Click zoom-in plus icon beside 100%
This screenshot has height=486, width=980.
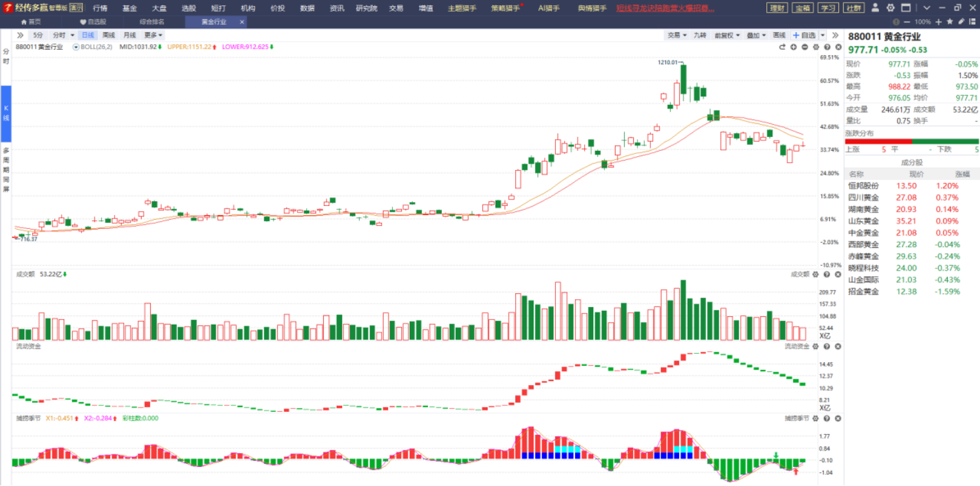pos(939,22)
